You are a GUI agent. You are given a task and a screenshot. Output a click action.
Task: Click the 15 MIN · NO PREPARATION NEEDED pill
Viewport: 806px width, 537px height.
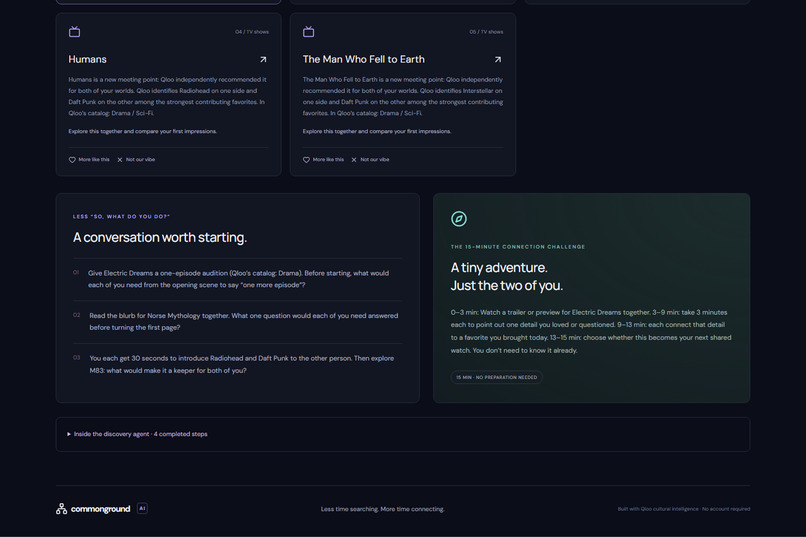coord(497,377)
